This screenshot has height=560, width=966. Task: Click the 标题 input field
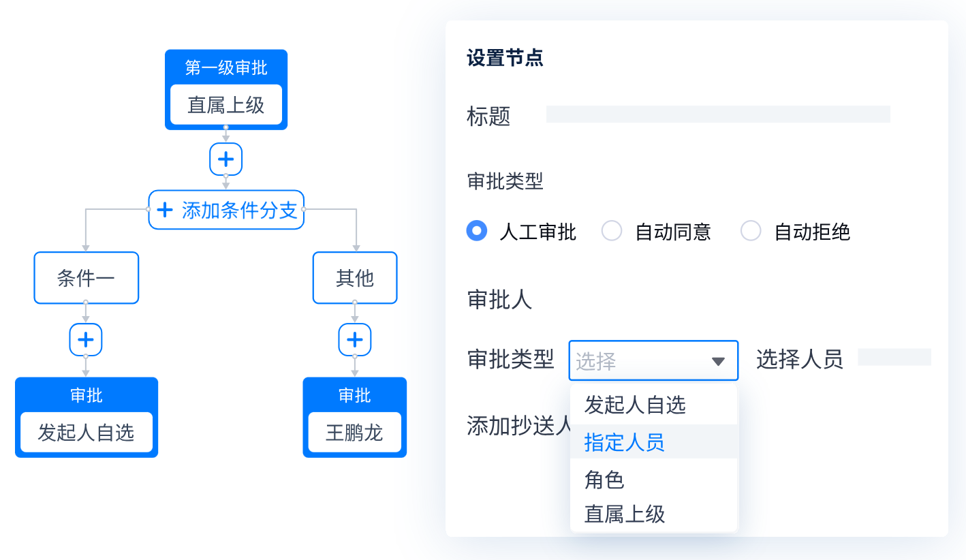(718, 114)
